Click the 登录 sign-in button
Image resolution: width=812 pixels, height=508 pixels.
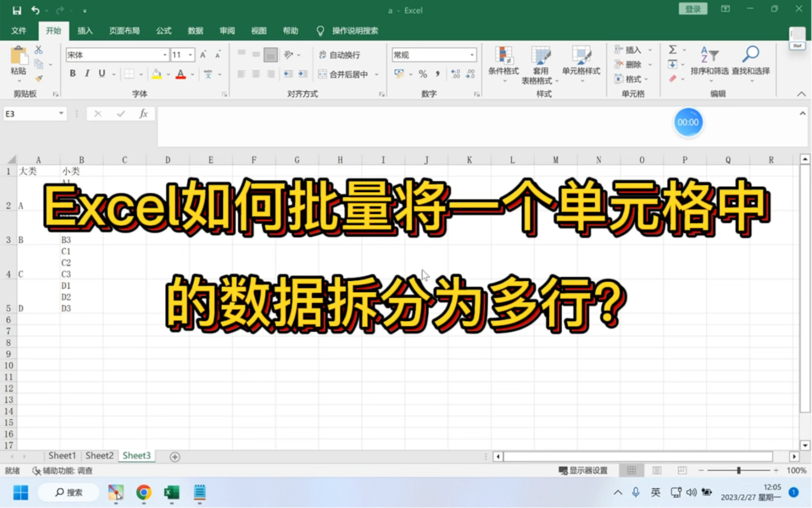(x=693, y=9)
